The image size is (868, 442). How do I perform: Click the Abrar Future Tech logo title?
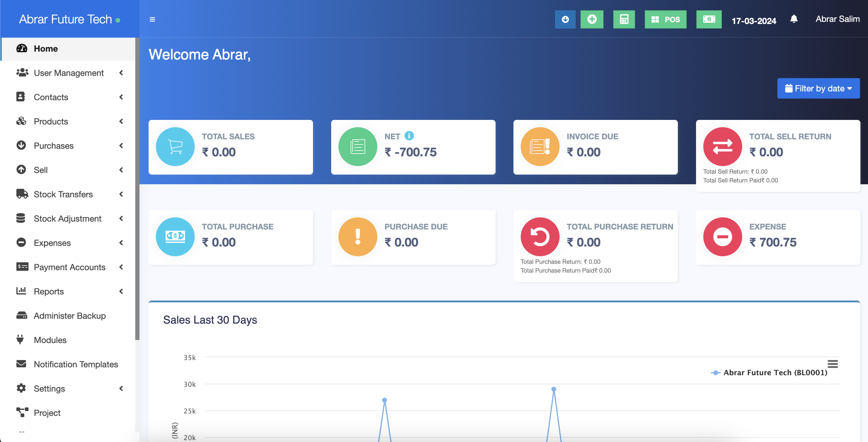[x=66, y=19]
